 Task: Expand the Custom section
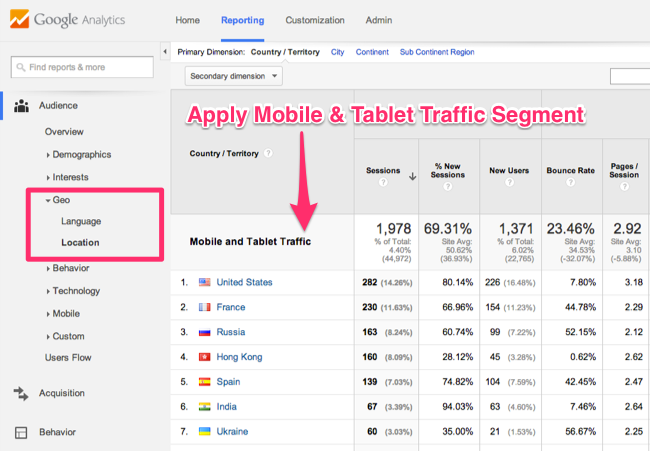point(65,336)
